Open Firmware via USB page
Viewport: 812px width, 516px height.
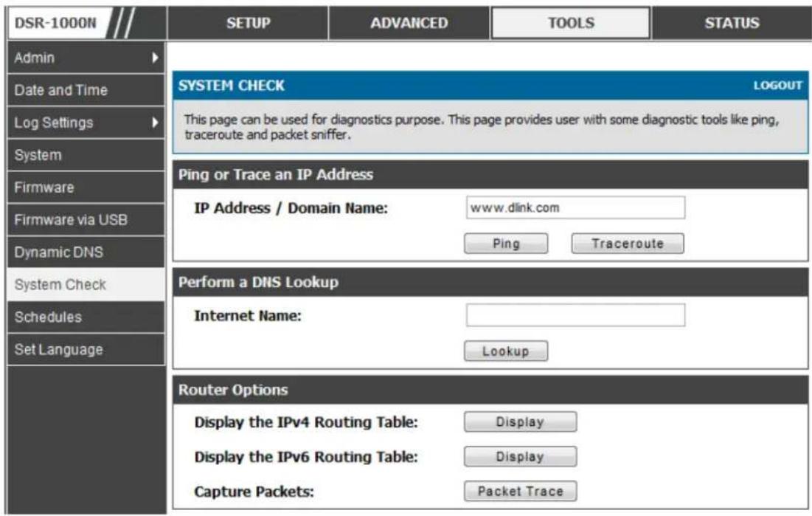click(x=86, y=220)
